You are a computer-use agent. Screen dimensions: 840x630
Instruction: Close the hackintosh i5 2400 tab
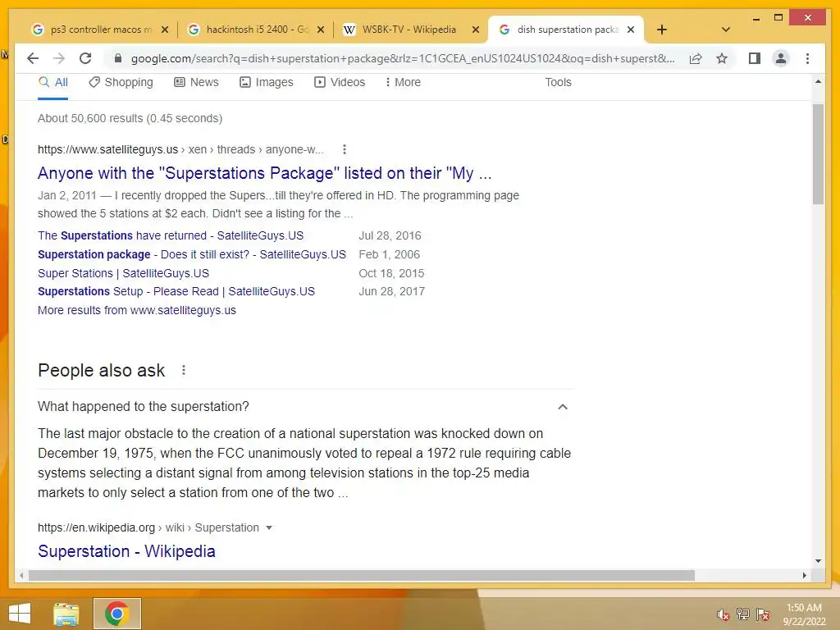(x=321, y=30)
